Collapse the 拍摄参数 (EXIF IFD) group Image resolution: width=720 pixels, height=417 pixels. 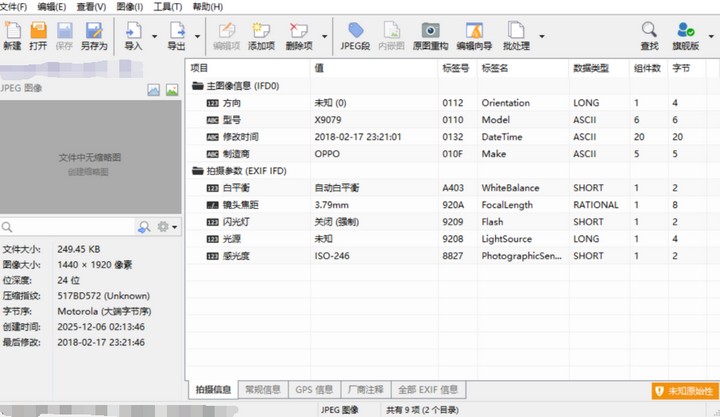(198, 171)
